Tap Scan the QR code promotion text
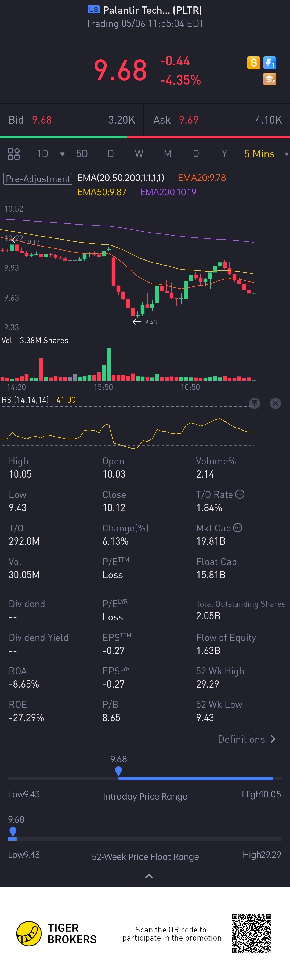290x980 pixels. [x=172, y=934]
